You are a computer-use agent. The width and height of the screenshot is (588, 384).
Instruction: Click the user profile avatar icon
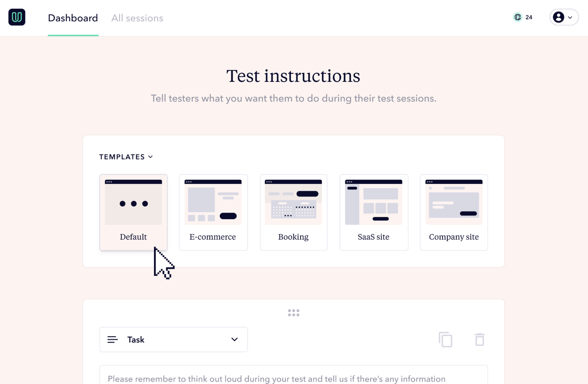point(559,17)
